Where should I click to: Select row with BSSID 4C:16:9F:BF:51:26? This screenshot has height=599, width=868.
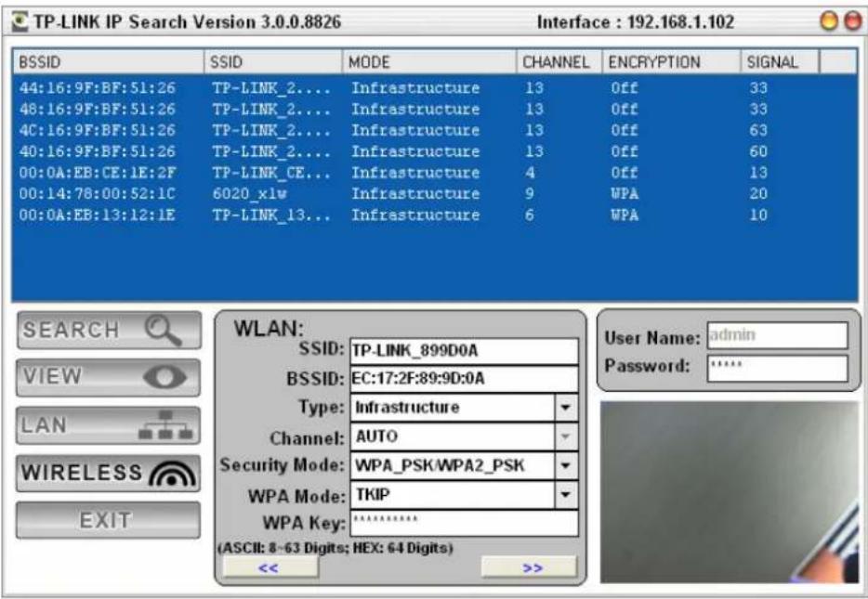tap(435, 130)
